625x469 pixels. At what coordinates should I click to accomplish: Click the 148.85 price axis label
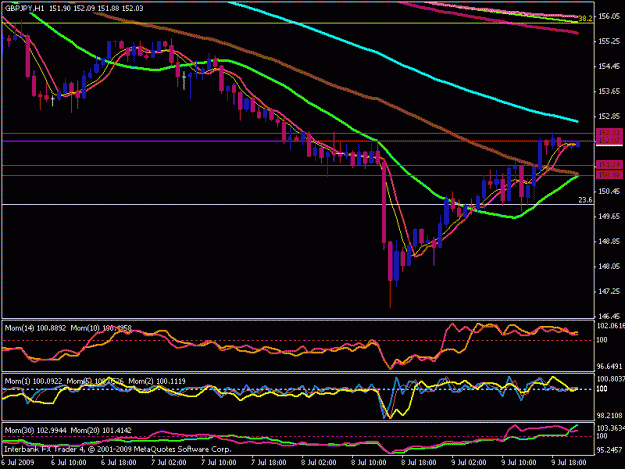610,241
